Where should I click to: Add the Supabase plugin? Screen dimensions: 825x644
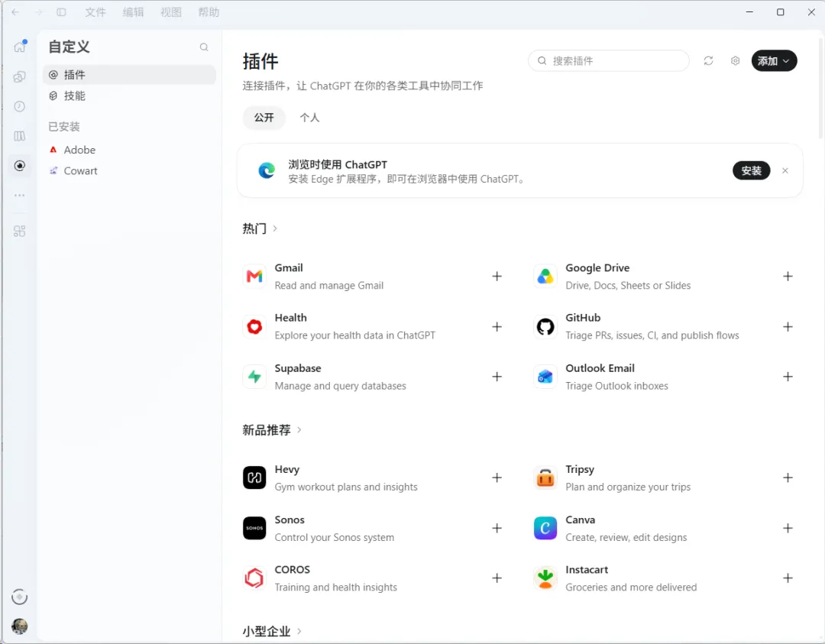point(497,377)
